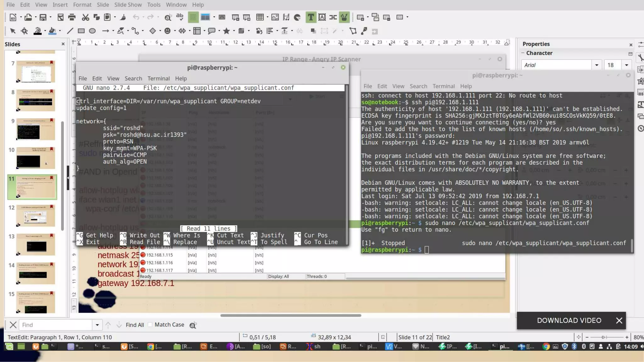Select the Insert Line tool
The width and height of the screenshot is (644, 362).
[x=70, y=31]
